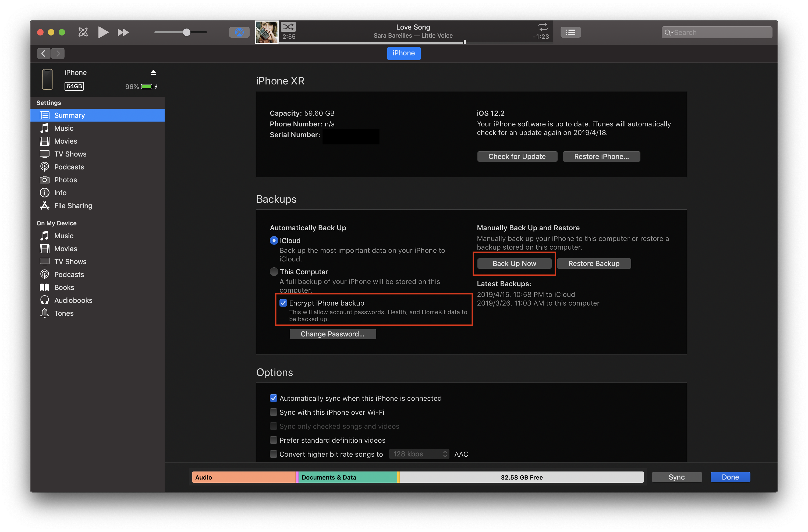Select This Computer backup radio button

(274, 272)
